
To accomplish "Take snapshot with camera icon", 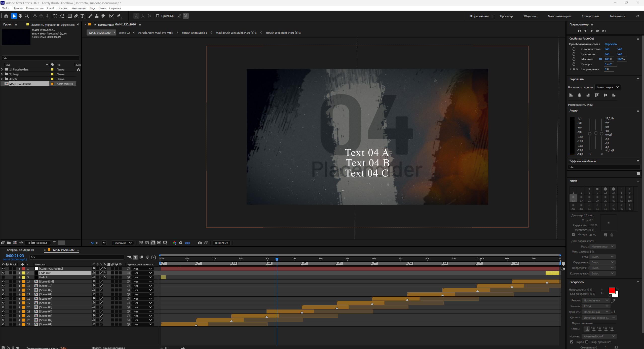I will [200, 243].
